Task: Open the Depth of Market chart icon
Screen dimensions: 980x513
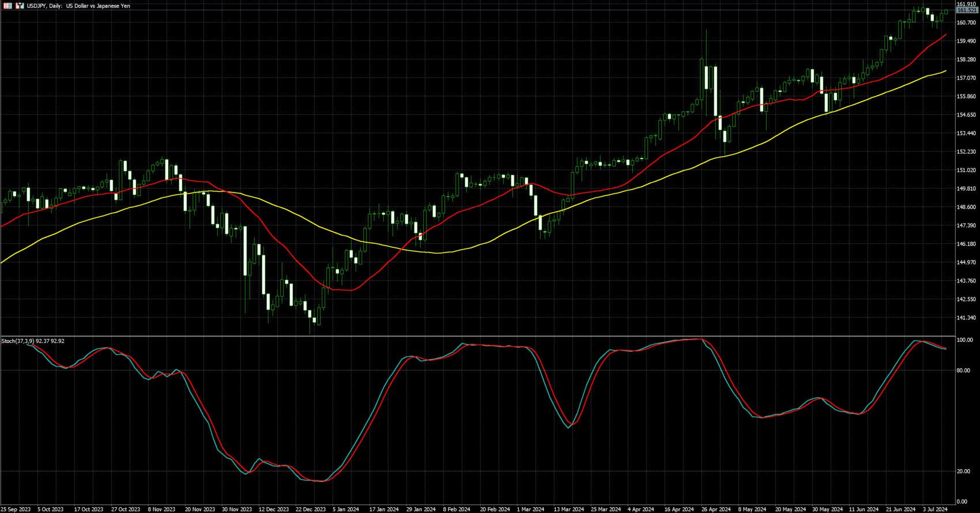Action: 20,6
